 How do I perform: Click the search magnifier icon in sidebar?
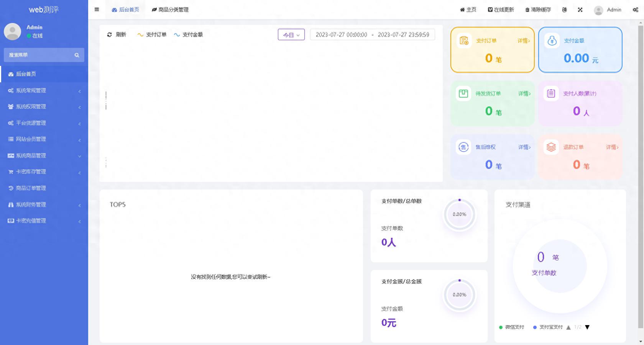77,55
